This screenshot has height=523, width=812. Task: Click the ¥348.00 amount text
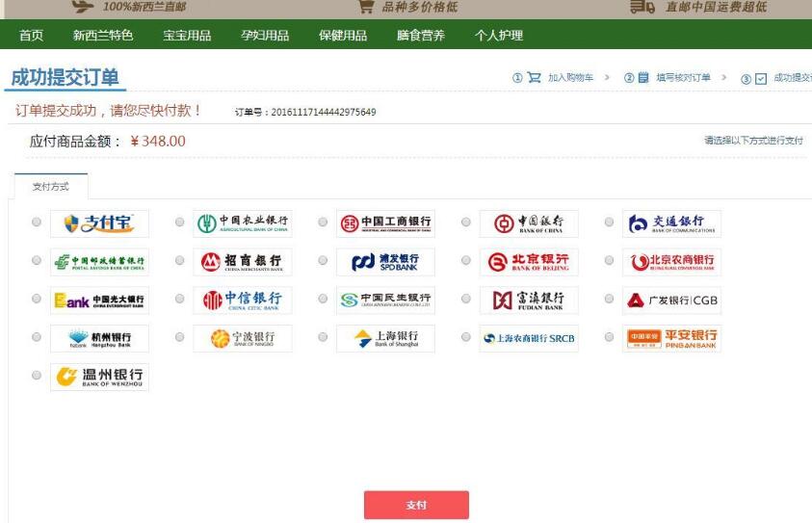coord(157,141)
